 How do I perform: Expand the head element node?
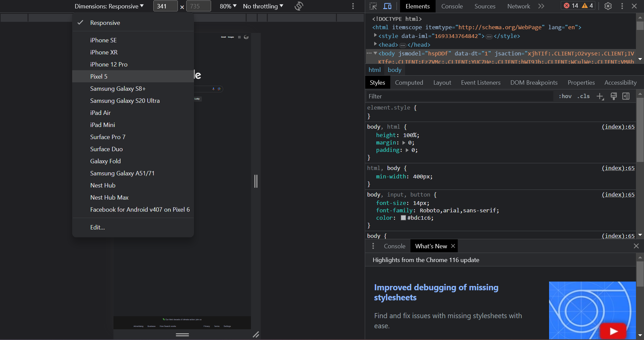376,44
